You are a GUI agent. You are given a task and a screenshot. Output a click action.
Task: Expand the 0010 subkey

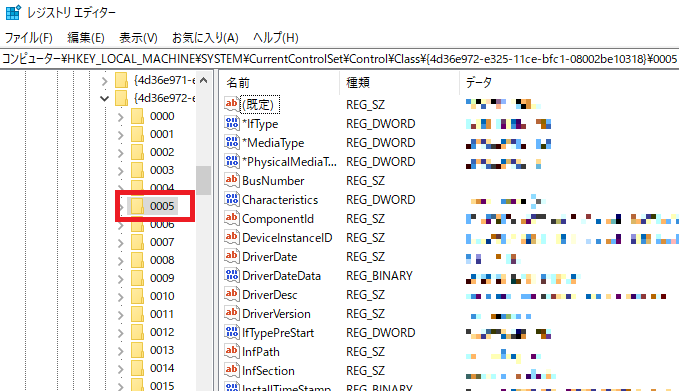pos(120,297)
